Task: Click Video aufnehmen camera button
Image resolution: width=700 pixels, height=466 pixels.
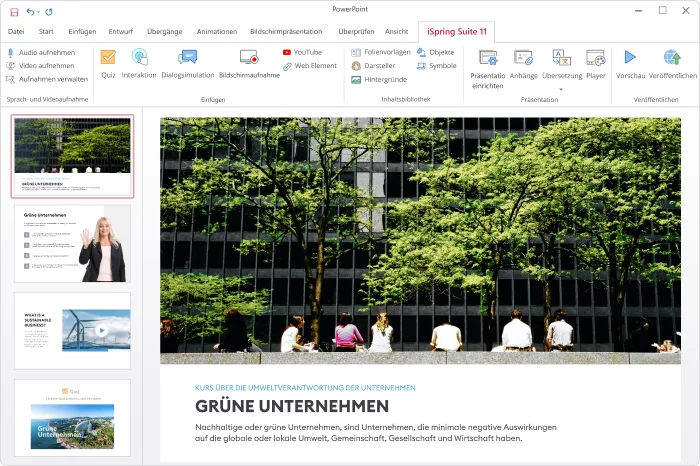Action: pos(41,66)
